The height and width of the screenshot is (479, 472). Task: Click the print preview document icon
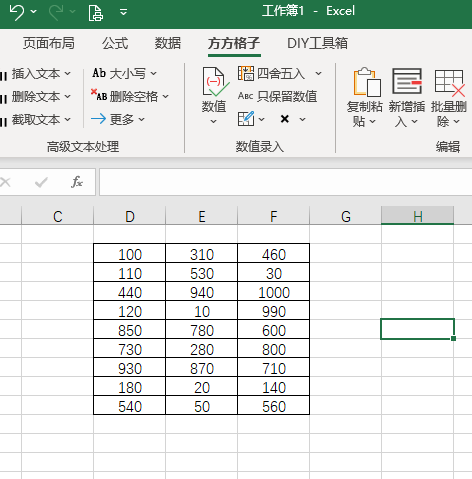click(95, 12)
